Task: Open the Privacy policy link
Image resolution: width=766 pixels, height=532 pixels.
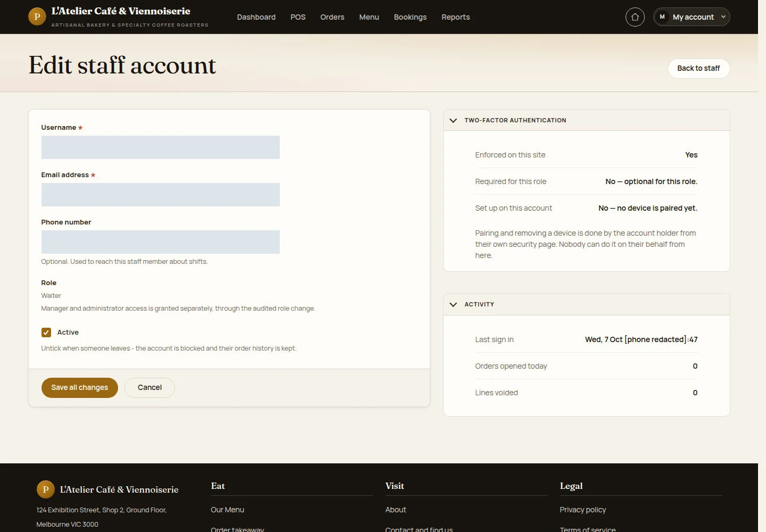Action: point(583,510)
